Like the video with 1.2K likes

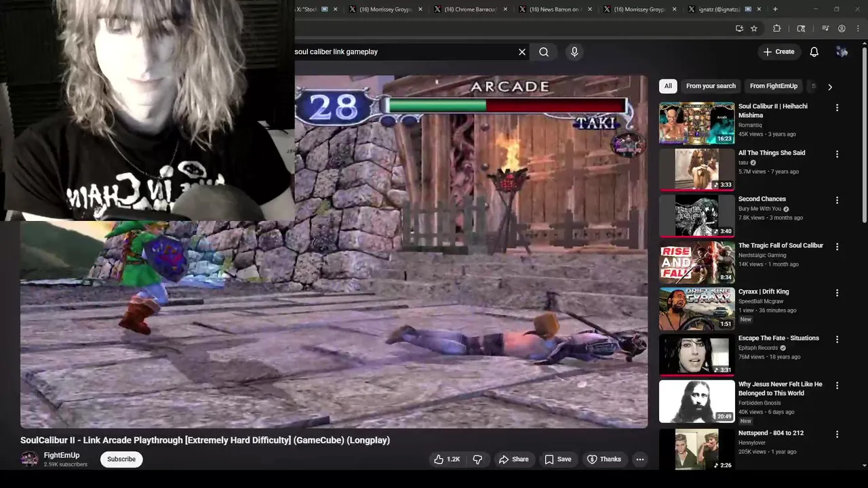[x=446, y=459]
